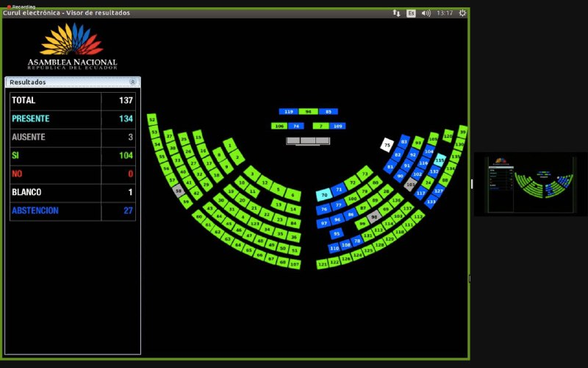
Task: Select blue seat 71
Action: (x=339, y=189)
